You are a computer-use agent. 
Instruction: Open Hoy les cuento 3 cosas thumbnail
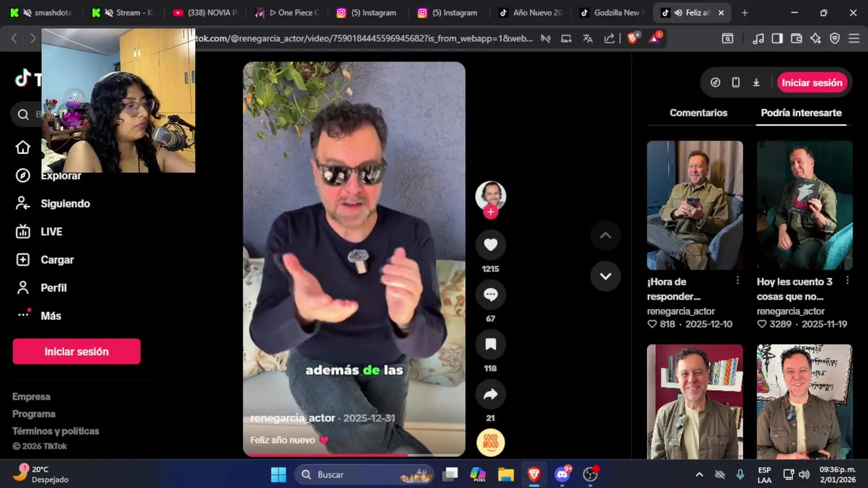pos(804,205)
